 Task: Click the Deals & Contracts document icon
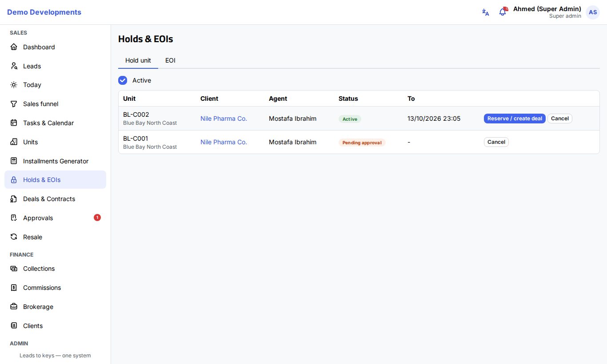click(14, 199)
